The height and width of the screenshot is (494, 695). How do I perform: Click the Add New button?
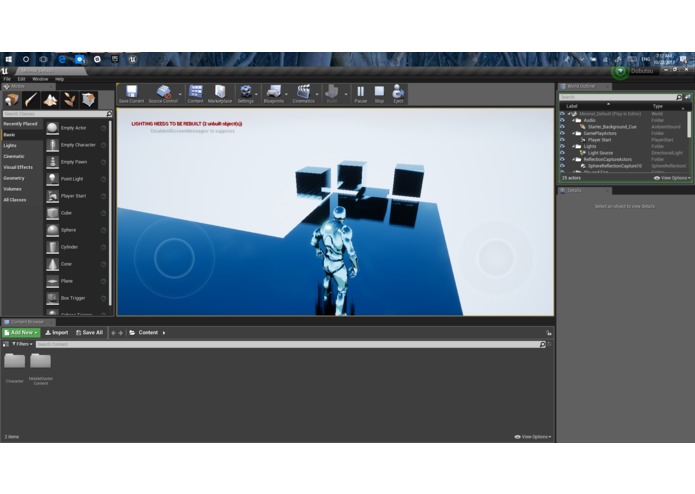click(x=21, y=333)
